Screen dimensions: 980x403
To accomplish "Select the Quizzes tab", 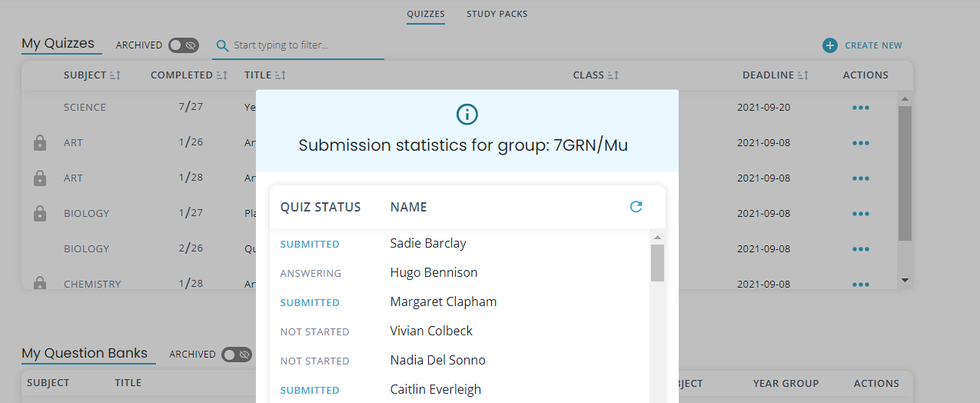I will [x=426, y=14].
